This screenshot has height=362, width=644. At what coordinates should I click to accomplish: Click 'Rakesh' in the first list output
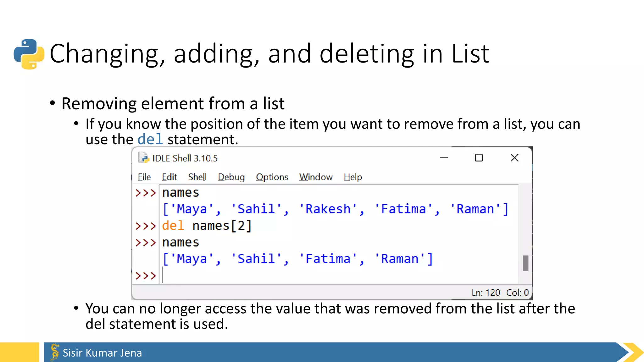click(328, 209)
